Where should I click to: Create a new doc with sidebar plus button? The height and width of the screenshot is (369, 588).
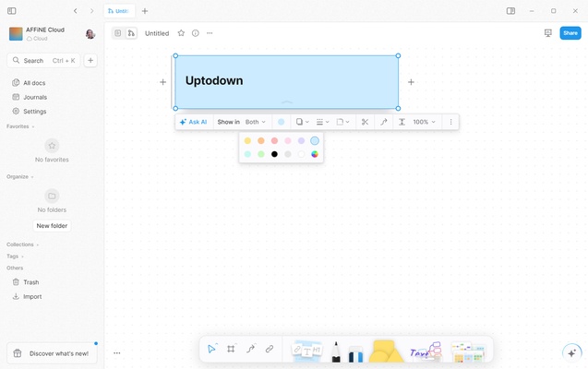[90, 60]
